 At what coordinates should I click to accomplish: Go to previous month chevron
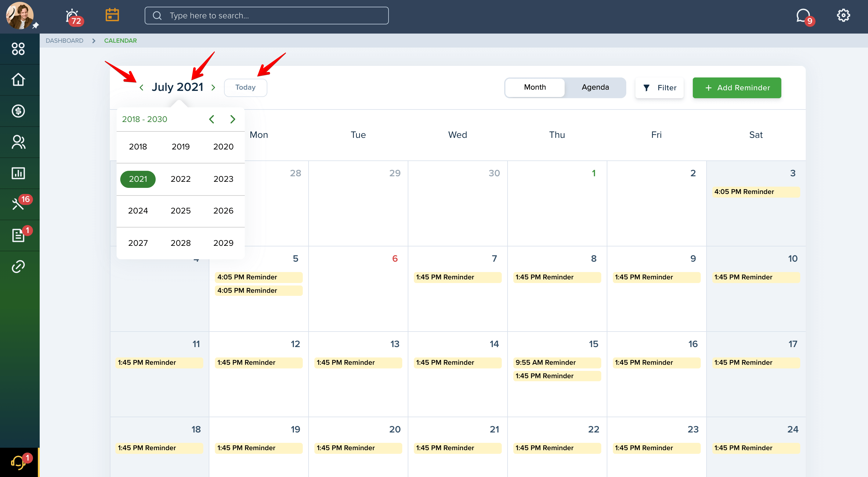(x=142, y=88)
